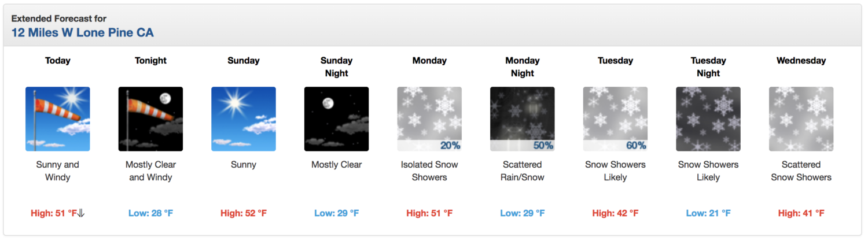The width and height of the screenshot is (868, 241).
Task: Select the Monday Night column header
Action: click(x=523, y=67)
